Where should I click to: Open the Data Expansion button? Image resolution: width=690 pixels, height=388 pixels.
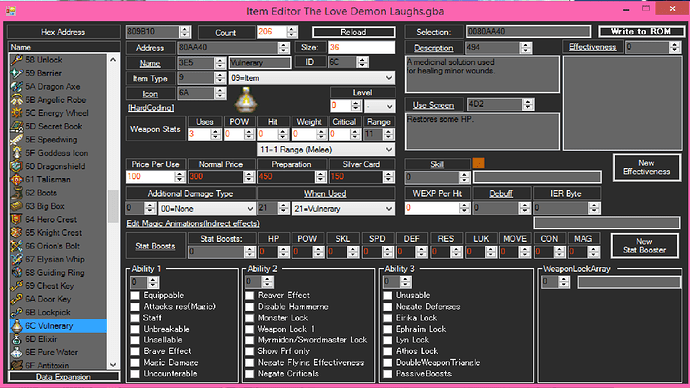63,377
